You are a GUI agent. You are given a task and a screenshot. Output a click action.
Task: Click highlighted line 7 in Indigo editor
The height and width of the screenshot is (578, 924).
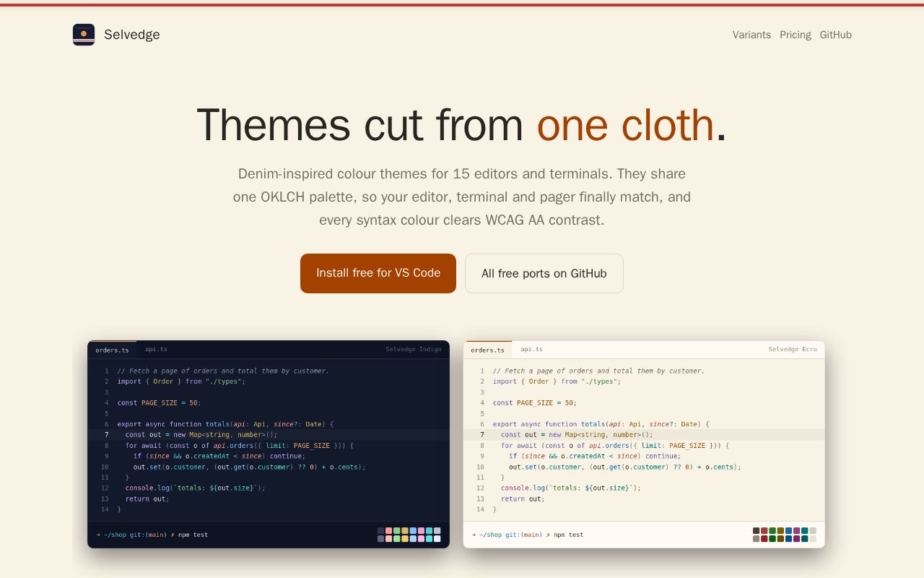269,435
